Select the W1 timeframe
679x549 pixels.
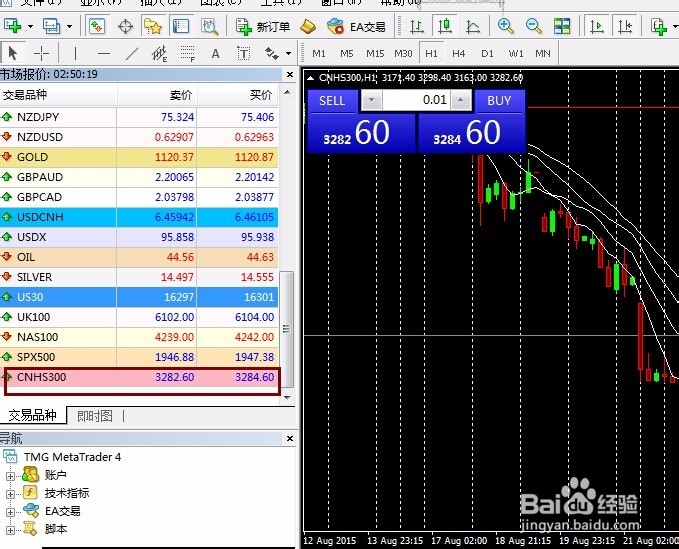[516, 53]
